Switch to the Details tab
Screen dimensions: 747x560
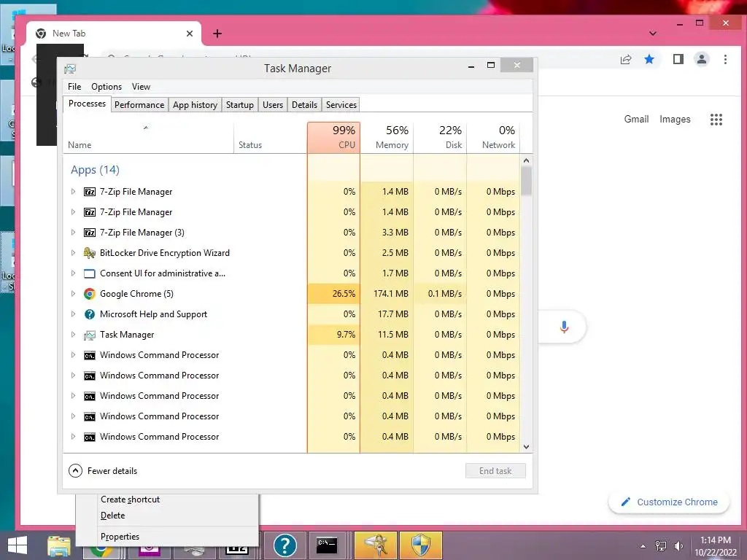pos(304,105)
